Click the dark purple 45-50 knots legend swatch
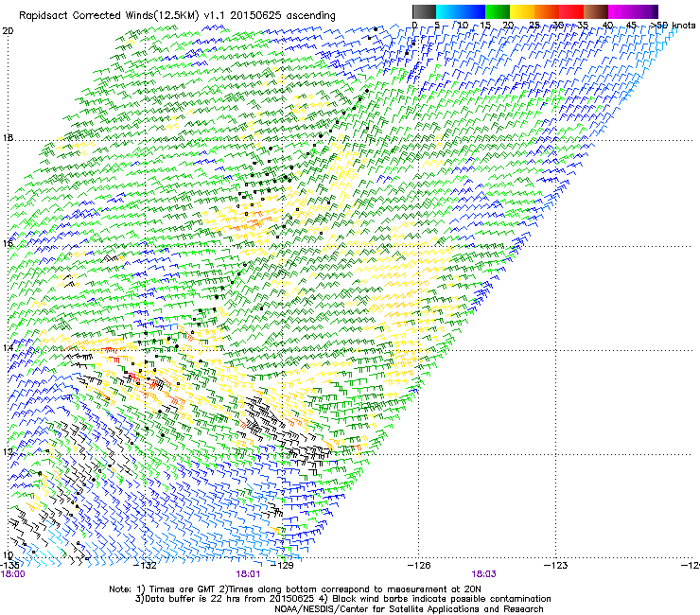This screenshot has height=615, width=700. pyautogui.click(x=645, y=11)
